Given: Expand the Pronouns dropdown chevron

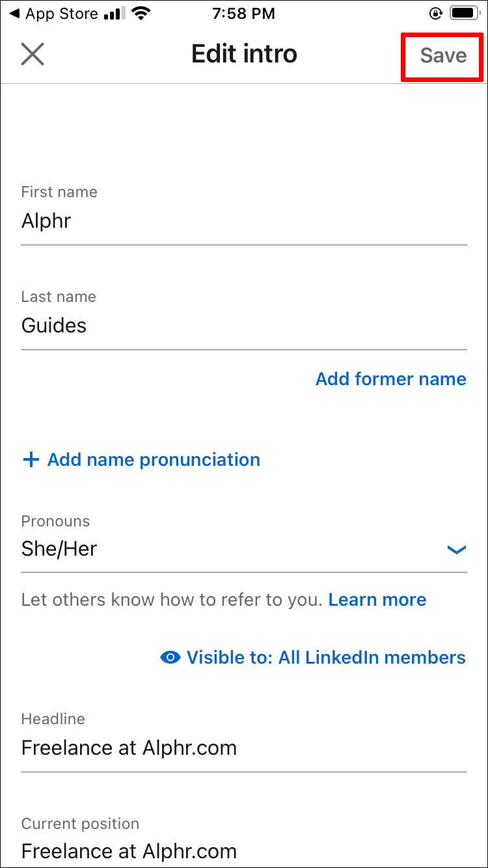Looking at the screenshot, I should pos(457,550).
